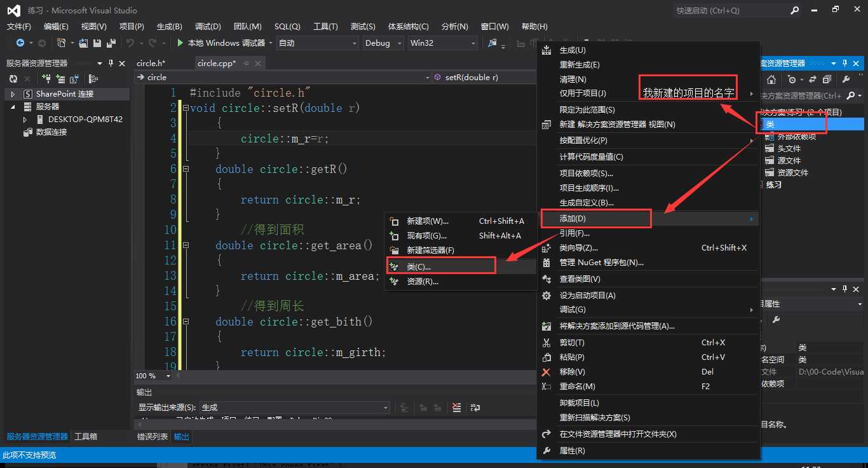Viewport: 868px width, 468px height.
Task: Close the circle.cpp* tab
Action: pos(258,63)
